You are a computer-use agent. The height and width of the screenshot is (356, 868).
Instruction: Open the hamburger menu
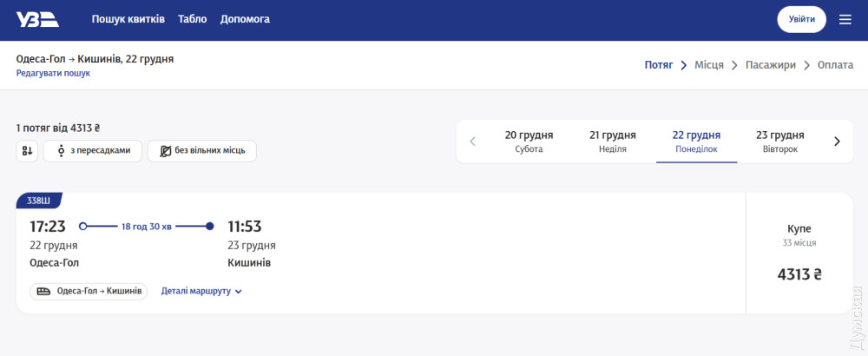pos(845,19)
